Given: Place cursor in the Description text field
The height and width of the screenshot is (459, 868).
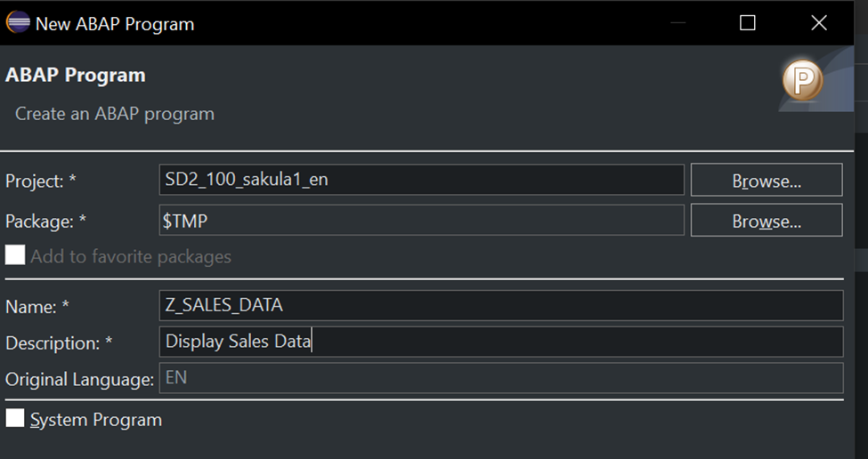Looking at the screenshot, I should click(x=500, y=342).
